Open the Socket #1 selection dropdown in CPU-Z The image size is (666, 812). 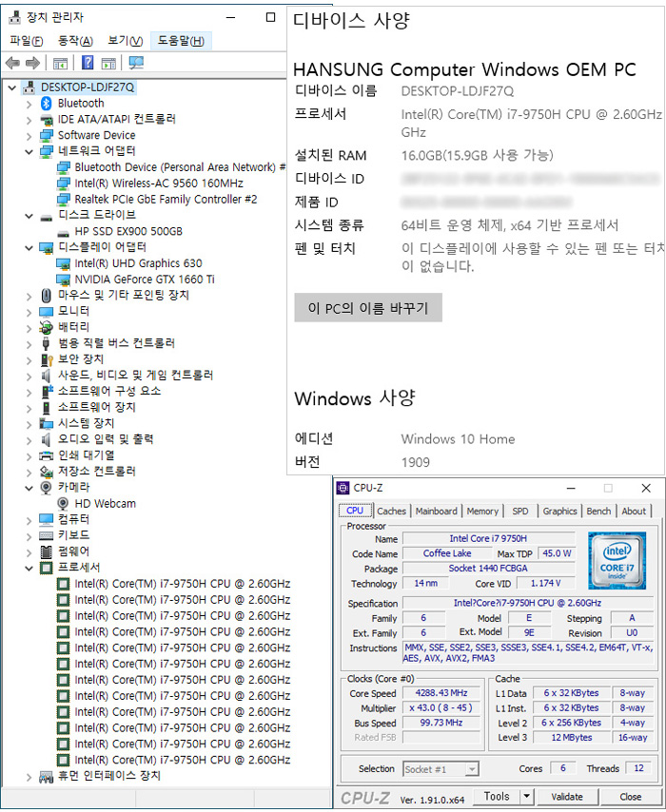click(x=472, y=769)
